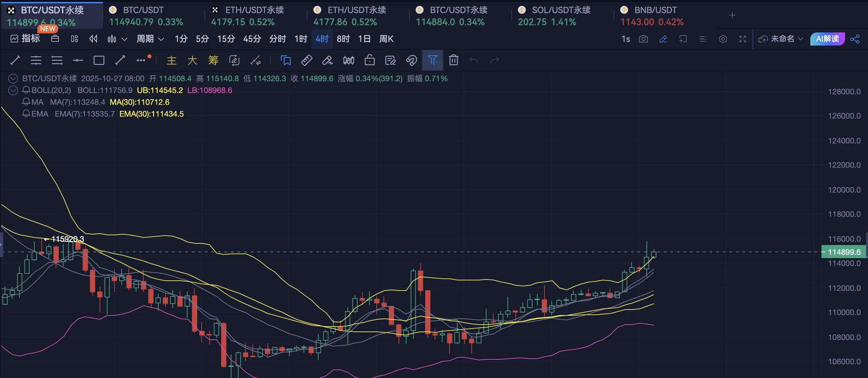Select the rectangle drawing tool
Screen dimensions: 868x378
[99, 61]
